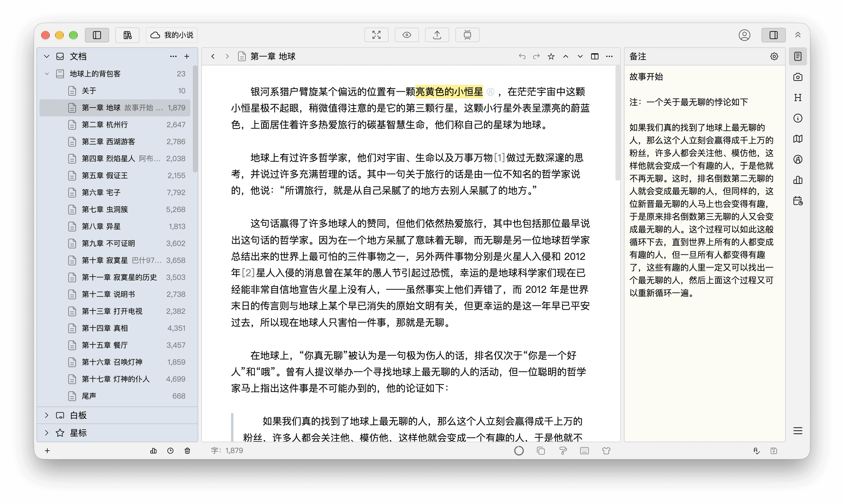Open the user account icon
The image size is (844, 504).
tap(744, 35)
